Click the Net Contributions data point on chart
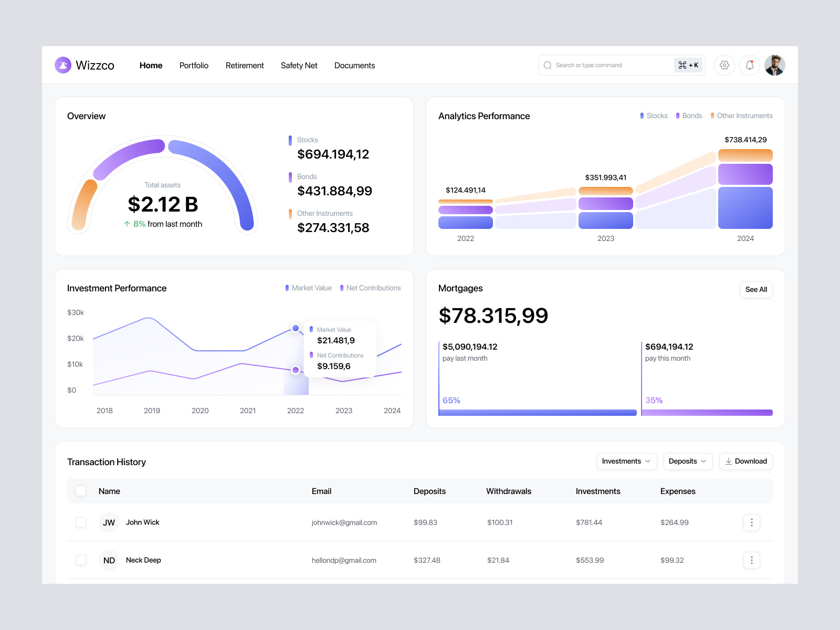 [296, 370]
